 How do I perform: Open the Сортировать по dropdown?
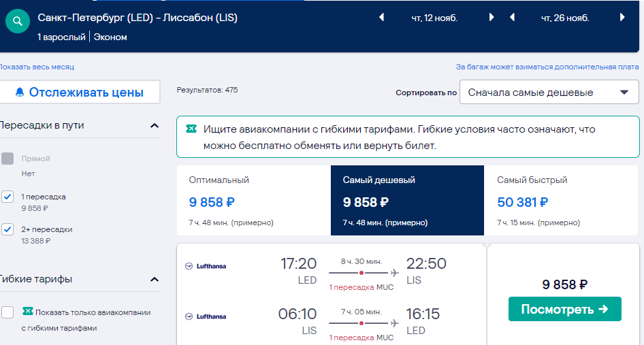tap(549, 93)
